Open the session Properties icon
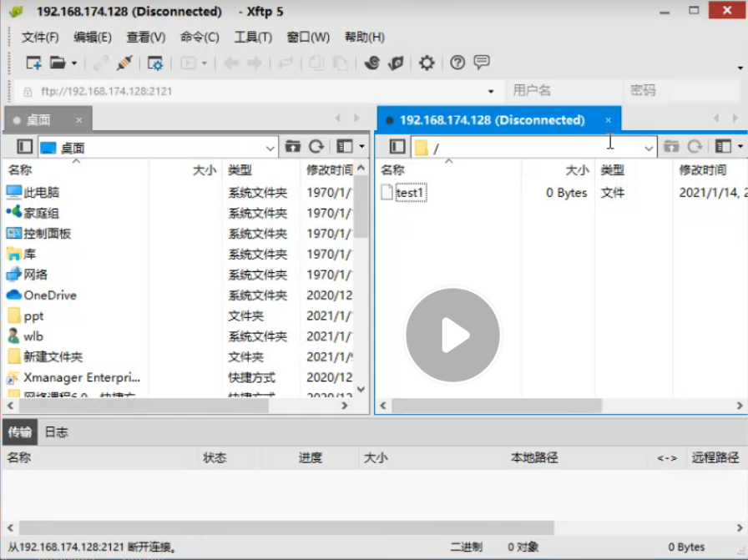 point(155,63)
